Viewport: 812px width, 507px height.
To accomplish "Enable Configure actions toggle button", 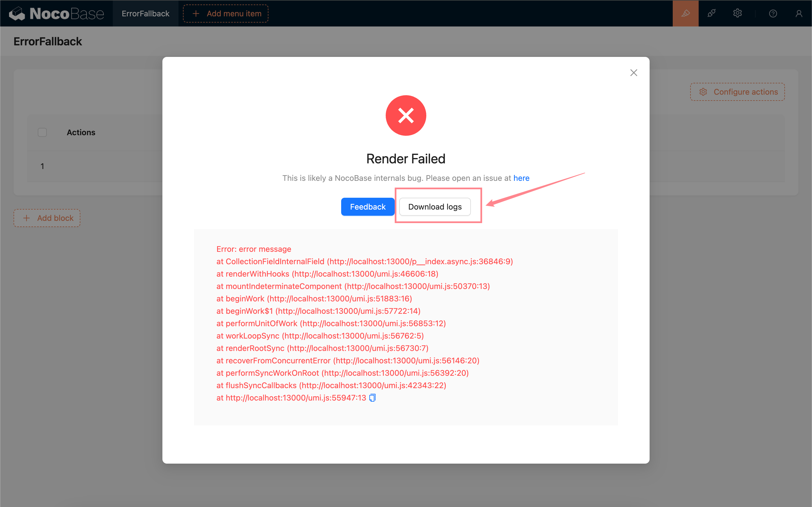I will coord(739,92).
